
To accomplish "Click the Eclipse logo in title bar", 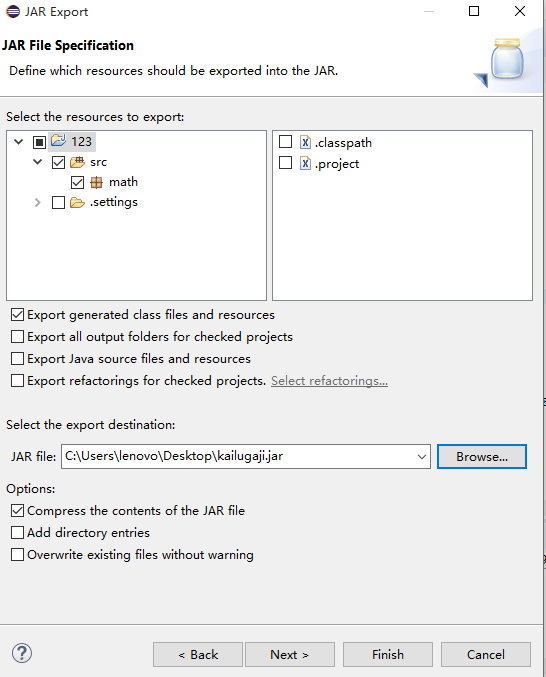I will 13,11.
